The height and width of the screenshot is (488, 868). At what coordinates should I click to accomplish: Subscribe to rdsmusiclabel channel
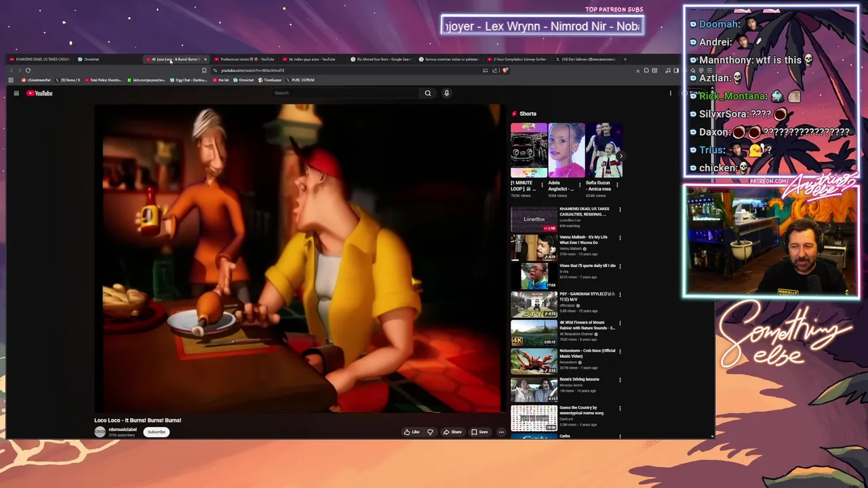[157, 432]
